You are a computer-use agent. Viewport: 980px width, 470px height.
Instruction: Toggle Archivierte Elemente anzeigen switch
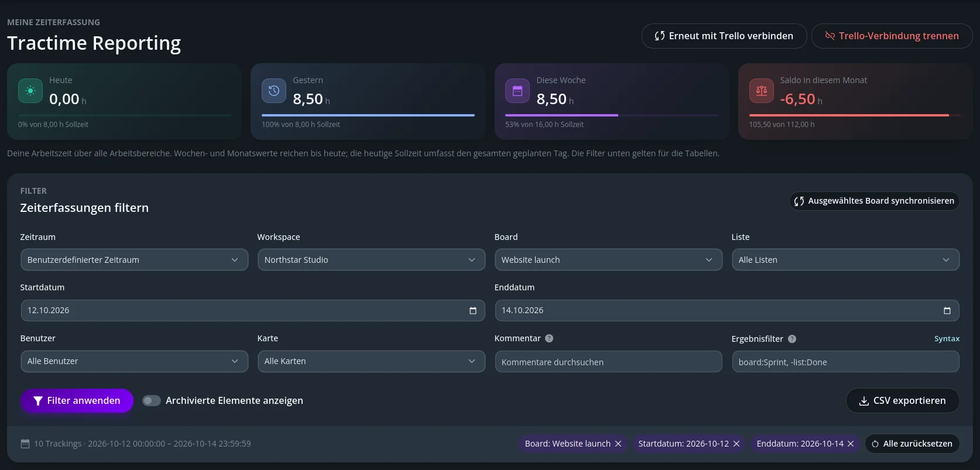pos(152,401)
